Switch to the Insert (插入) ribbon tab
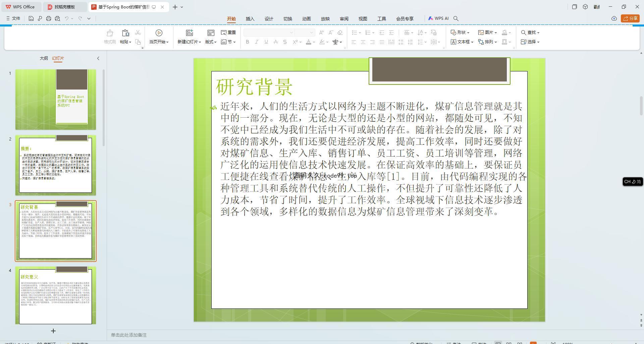The image size is (644, 344). pos(250,19)
